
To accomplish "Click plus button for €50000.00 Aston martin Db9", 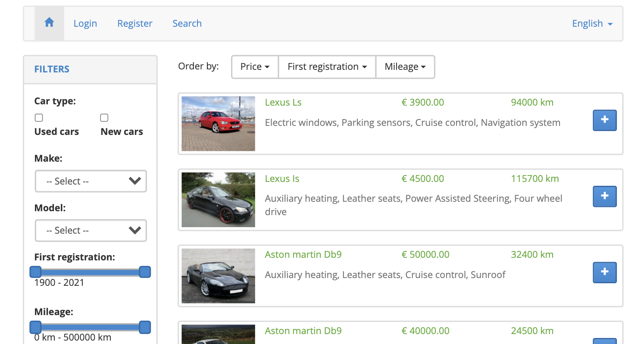I will [605, 272].
